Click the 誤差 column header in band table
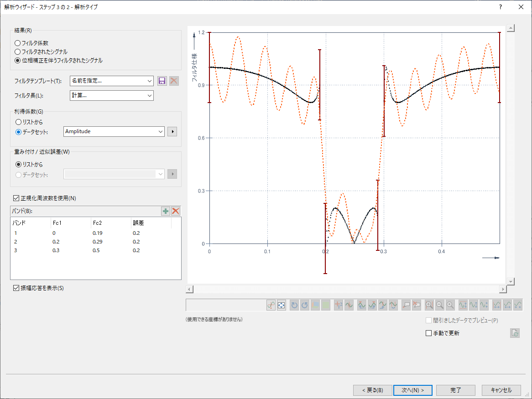 tap(151, 223)
